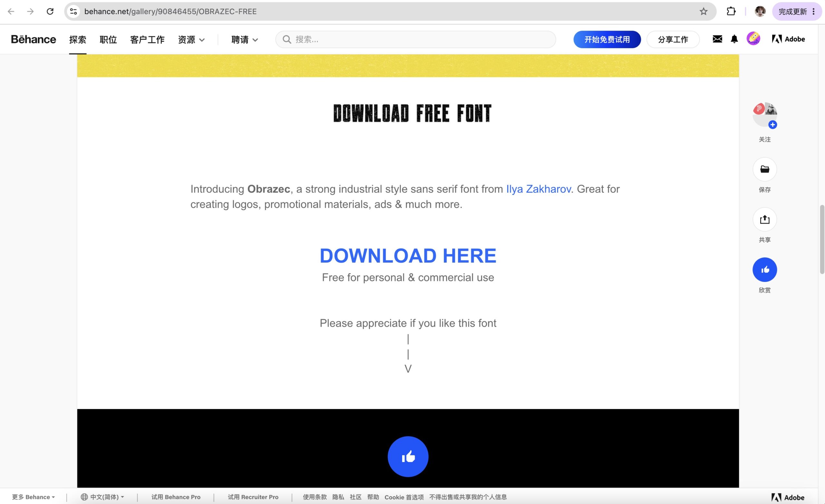Open 社区 footer link
This screenshot has width=825, height=504.
pyautogui.click(x=355, y=497)
